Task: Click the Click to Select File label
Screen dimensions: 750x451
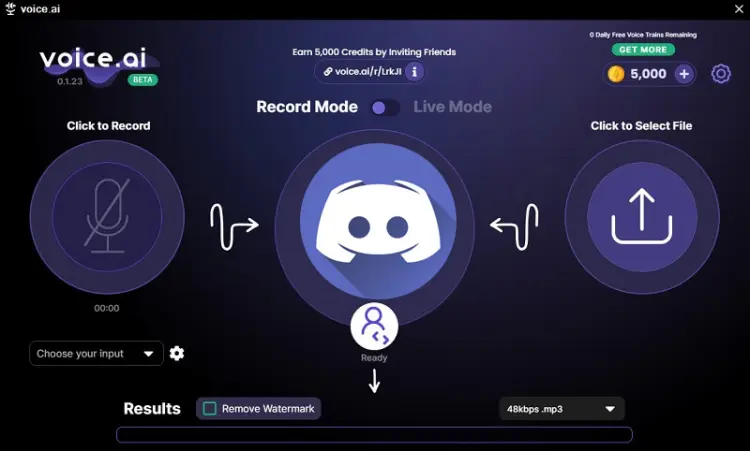Action: (641, 126)
